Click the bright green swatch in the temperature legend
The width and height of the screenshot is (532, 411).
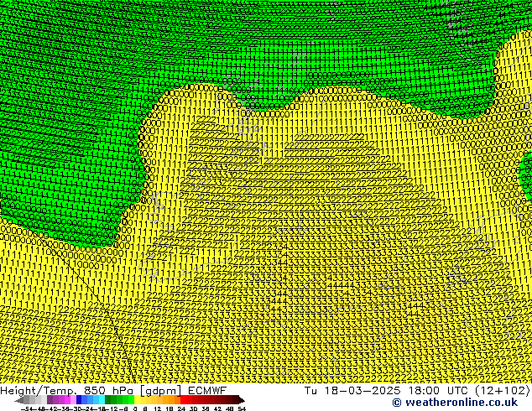pos(131,399)
